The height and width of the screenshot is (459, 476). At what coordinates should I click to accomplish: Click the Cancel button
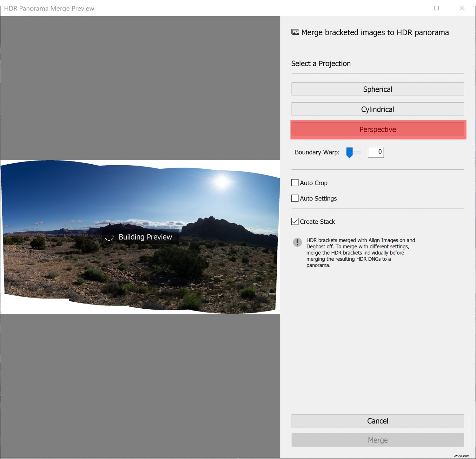click(x=377, y=421)
